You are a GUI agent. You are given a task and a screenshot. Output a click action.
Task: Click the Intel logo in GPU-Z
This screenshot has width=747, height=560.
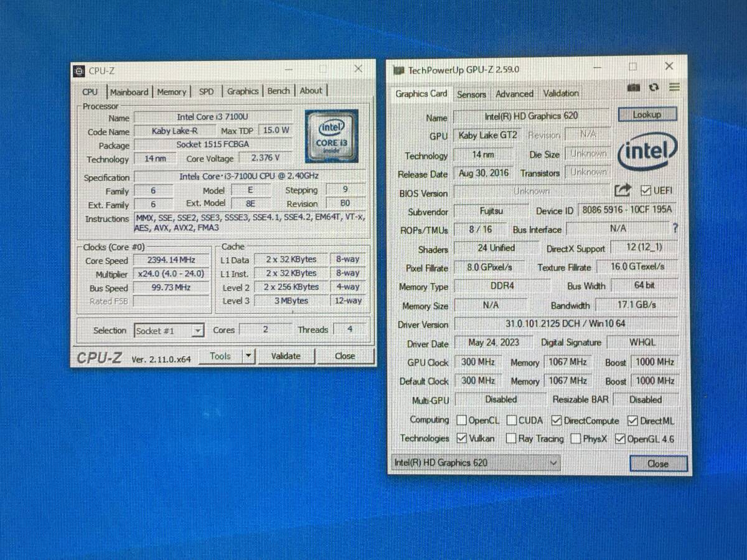pyautogui.click(x=647, y=151)
